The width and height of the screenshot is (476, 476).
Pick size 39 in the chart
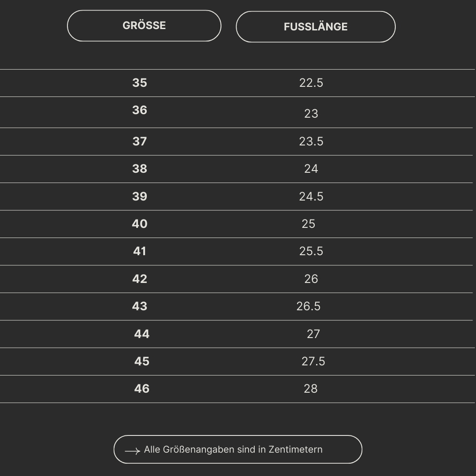click(x=140, y=197)
